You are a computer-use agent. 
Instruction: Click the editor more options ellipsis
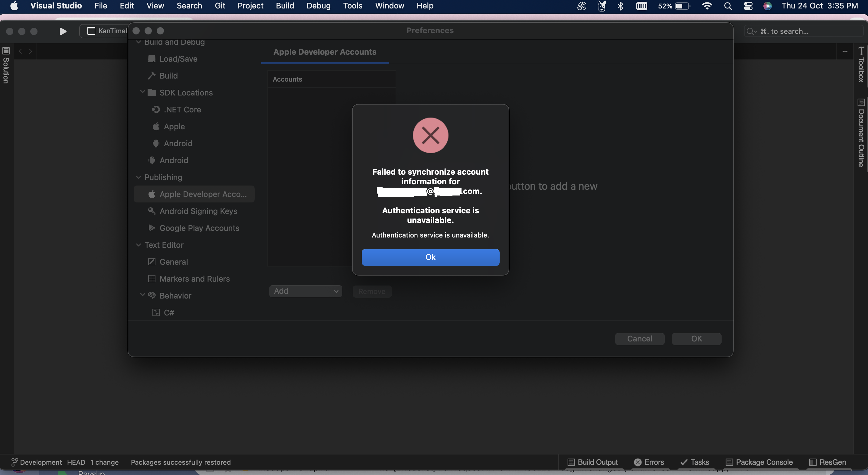845,51
